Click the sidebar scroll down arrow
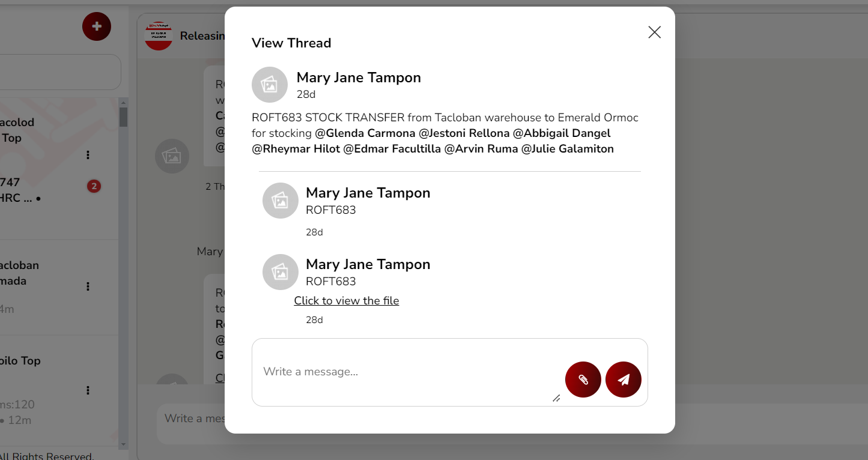This screenshot has height=460, width=868. point(123,444)
